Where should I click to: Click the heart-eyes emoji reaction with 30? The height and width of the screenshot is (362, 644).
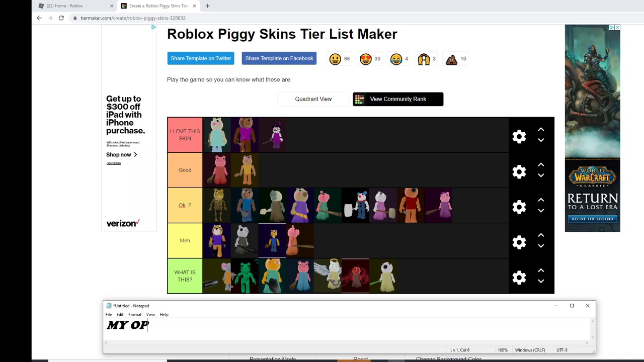[x=366, y=59]
